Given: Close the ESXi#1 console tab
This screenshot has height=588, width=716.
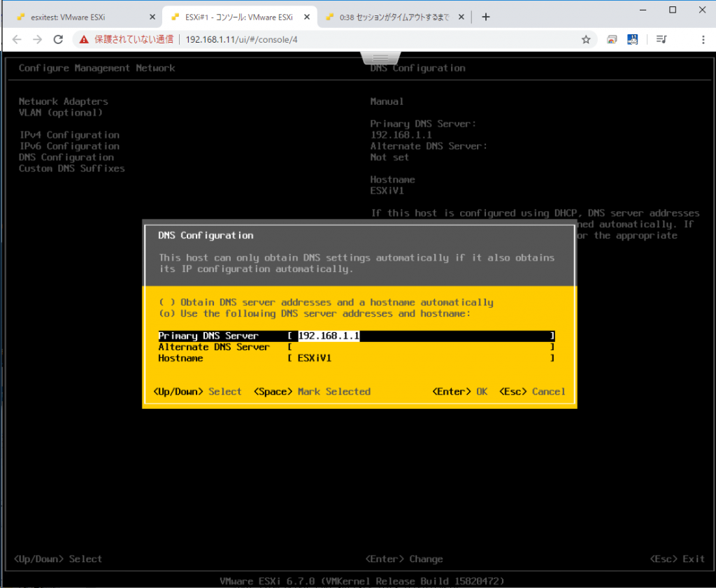Looking at the screenshot, I should [307, 17].
